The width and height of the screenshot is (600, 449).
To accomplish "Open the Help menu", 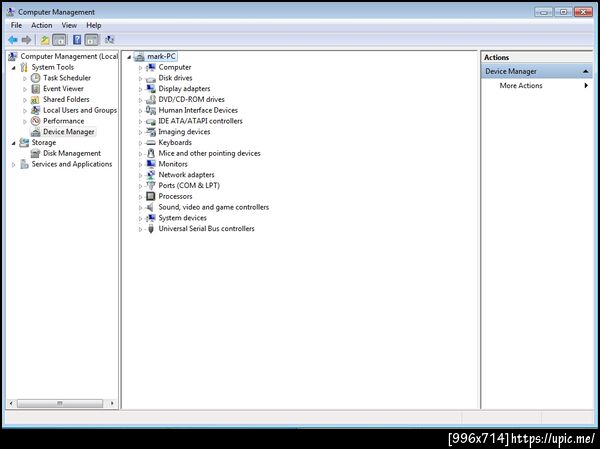I will click(x=93, y=25).
